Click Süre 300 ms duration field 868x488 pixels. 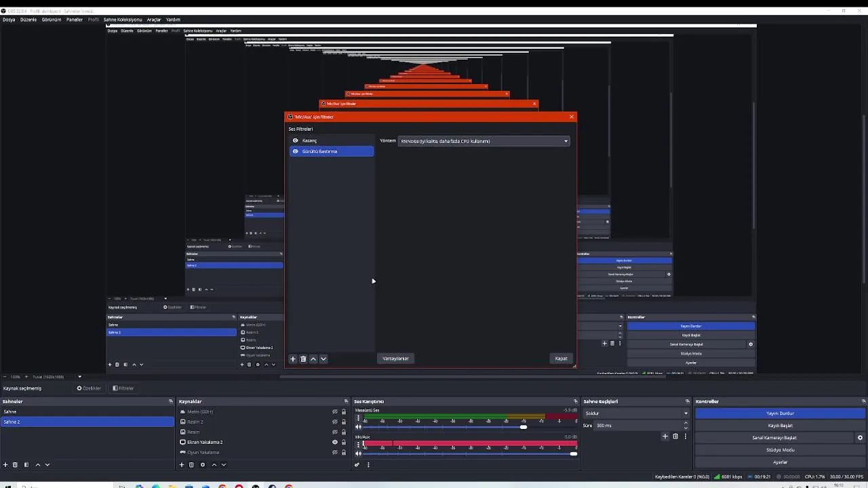tap(637, 426)
